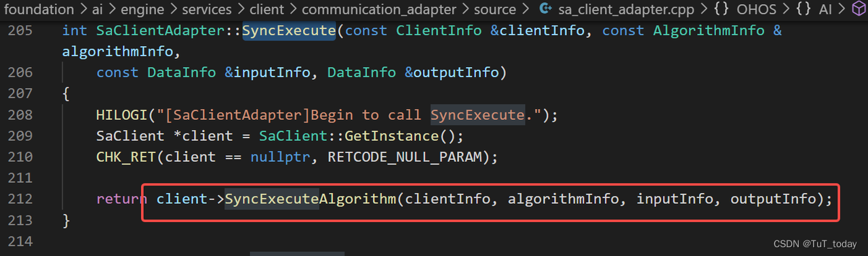Select line number 206 in the gutter
Screen dimensions: 868x256
click(x=20, y=72)
